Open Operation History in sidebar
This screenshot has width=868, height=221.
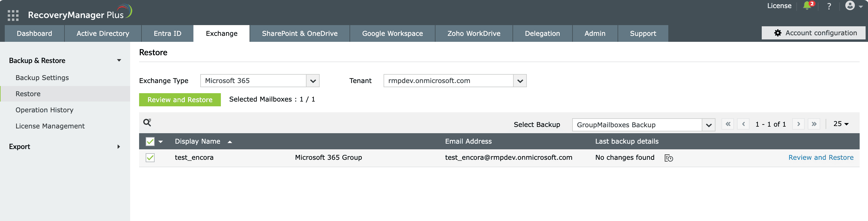44,110
